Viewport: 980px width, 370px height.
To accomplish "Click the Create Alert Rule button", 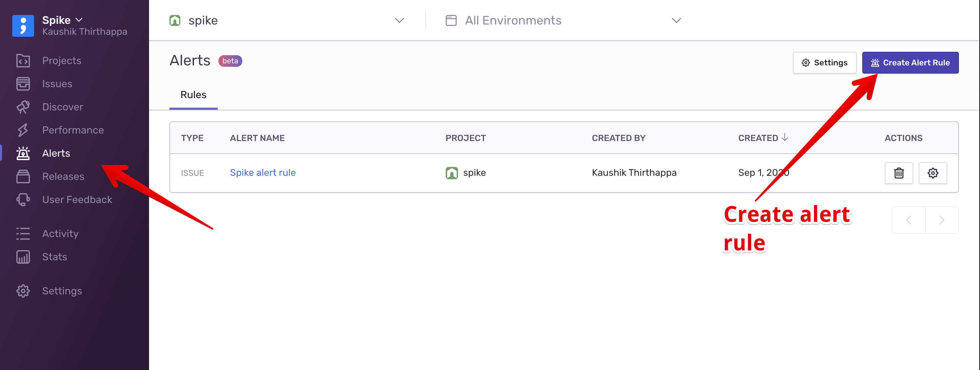I will (910, 63).
